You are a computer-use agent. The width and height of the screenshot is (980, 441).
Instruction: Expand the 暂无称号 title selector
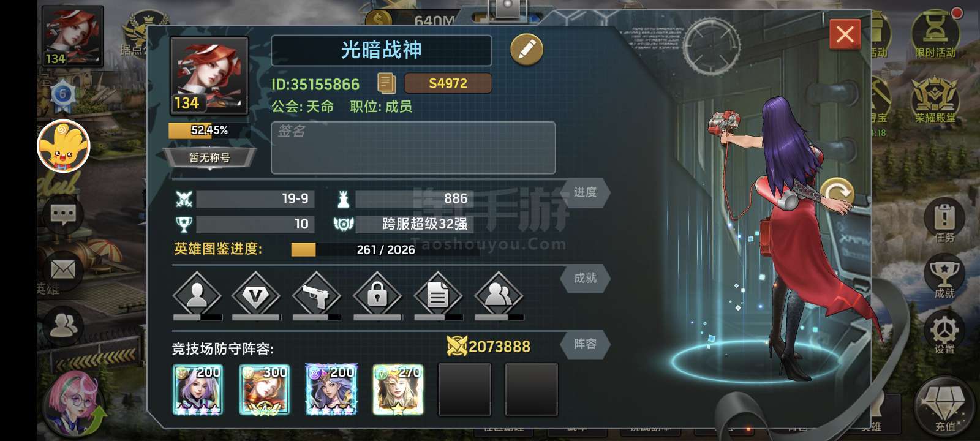coord(209,158)
